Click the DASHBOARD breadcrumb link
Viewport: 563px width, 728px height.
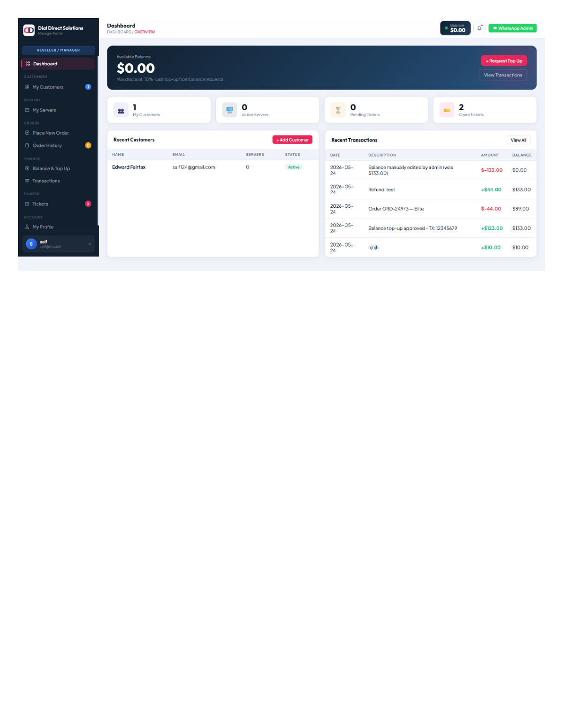[x=119, y=32]
